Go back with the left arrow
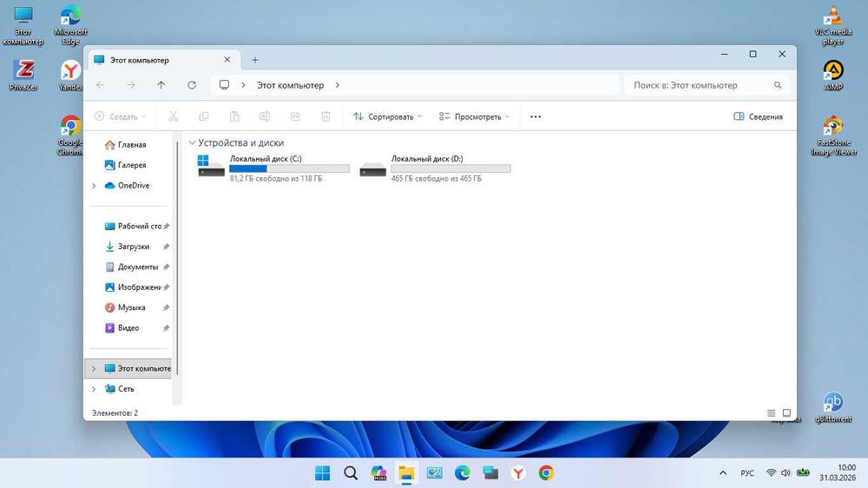Viewport: 868px width, 488px height. [100, 85]
